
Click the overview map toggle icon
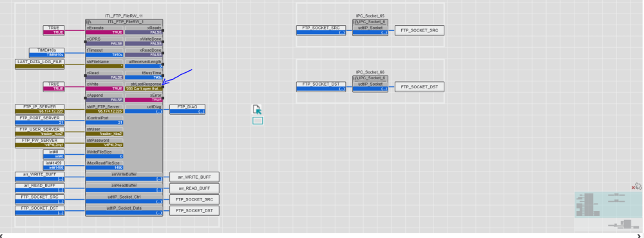click(639, 186)
